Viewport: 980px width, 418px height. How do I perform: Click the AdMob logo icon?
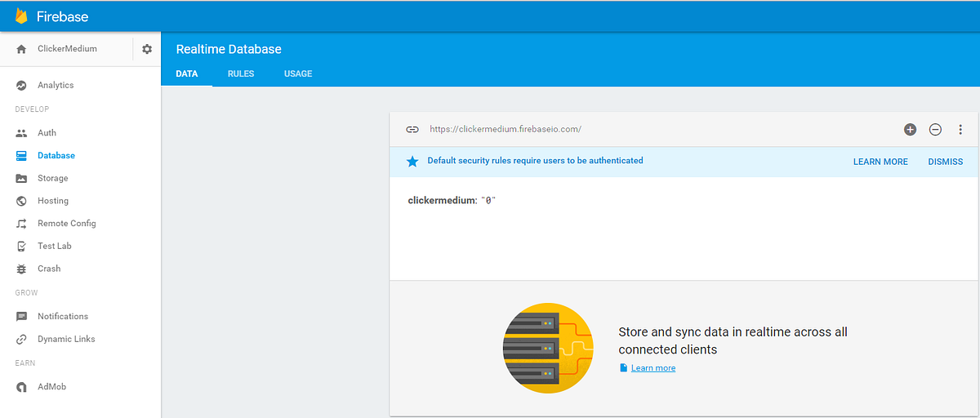click(22, 387)
